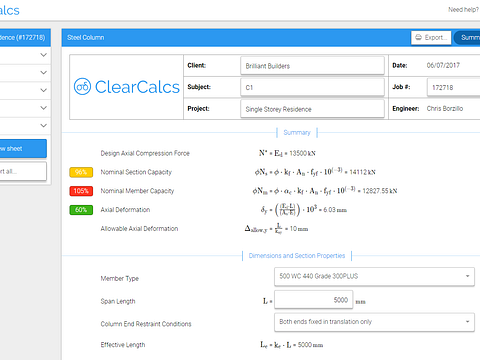Screen dimensions: 480x360
Task: Open Column End Restraint Conditions dropdown
Action: point(374,322)
